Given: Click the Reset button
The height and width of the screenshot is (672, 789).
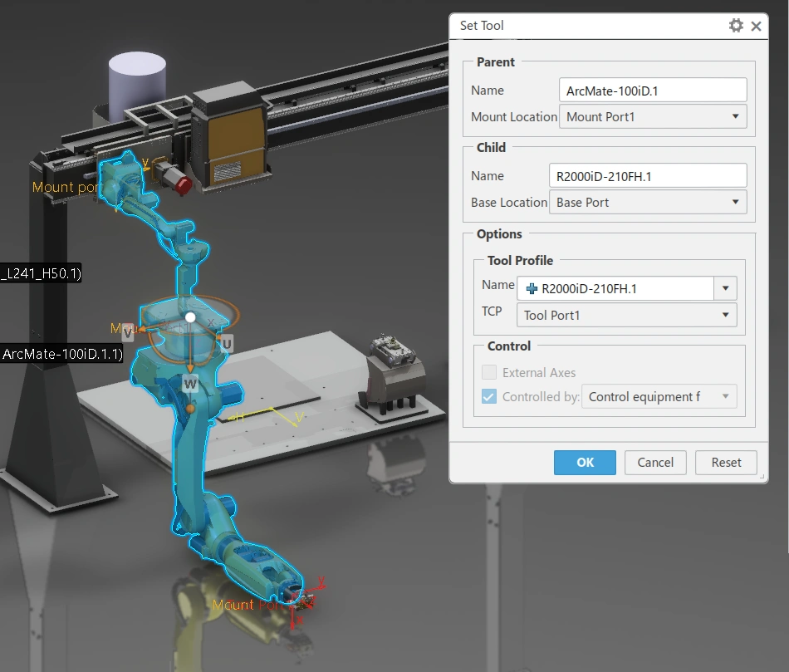Looking at the screenshot, I should click(726, 462).
